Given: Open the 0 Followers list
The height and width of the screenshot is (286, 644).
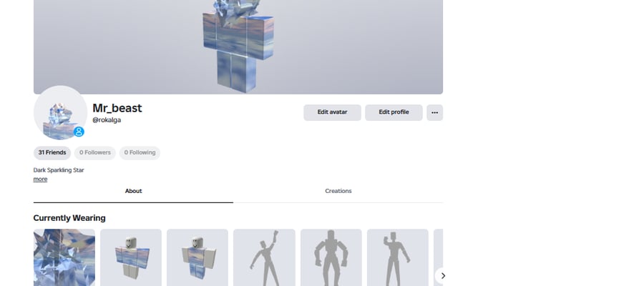Looking at the screenshot, I should pos(95,152).
